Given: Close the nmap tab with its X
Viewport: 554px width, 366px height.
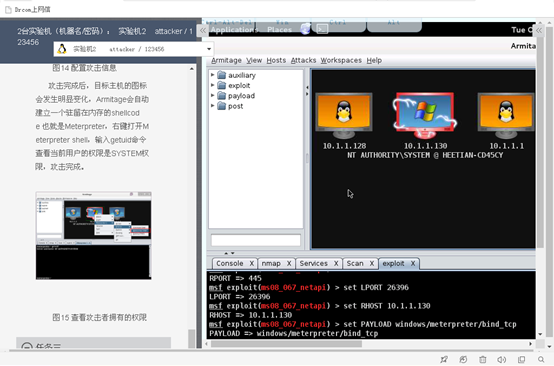Looking at the screenshot, I should pos(289,264).
